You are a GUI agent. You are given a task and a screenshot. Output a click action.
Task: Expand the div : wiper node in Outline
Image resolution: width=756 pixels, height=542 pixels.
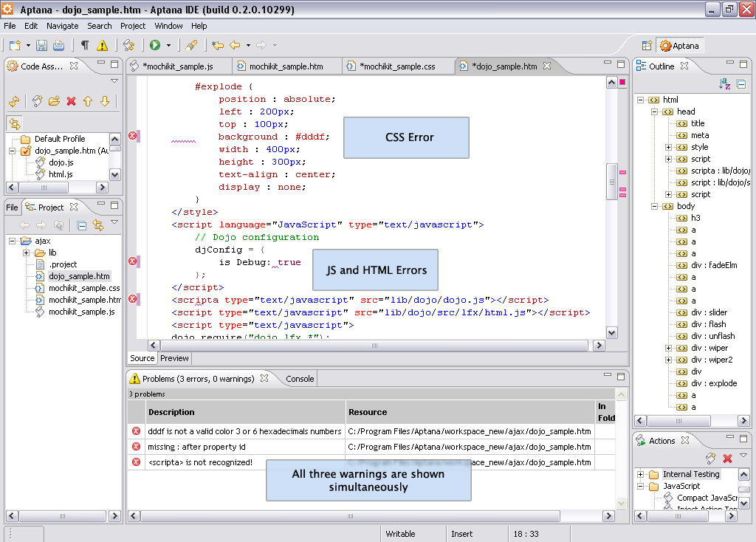click(668, 348)
